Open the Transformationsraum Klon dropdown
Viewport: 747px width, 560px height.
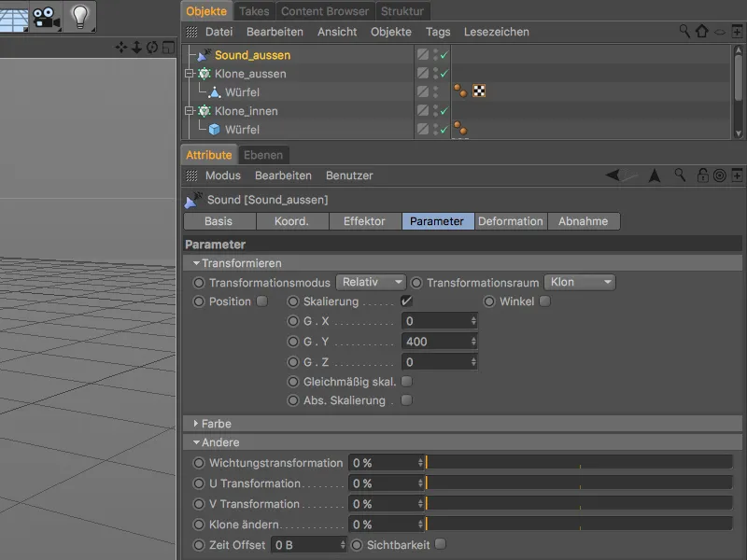579,282
